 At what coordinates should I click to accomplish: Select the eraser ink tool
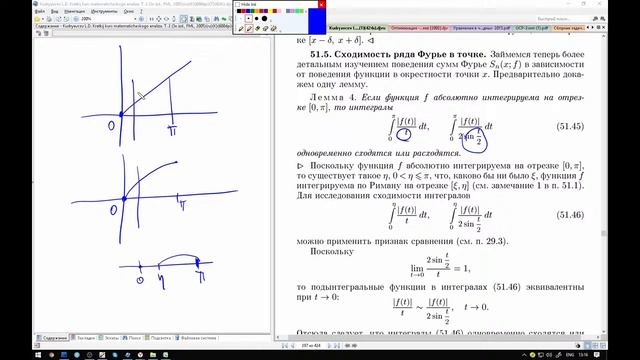[257, 29]
